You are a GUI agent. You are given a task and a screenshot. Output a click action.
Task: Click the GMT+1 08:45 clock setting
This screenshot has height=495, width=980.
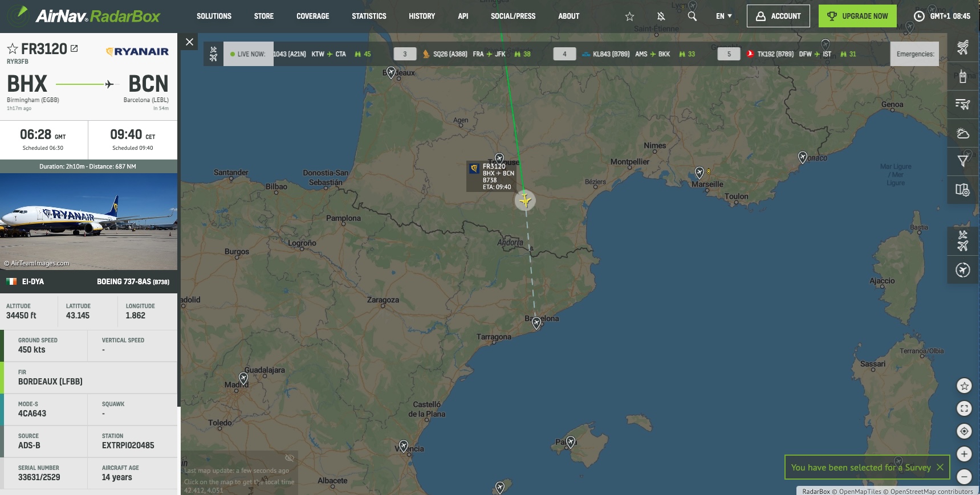[942, 16]
